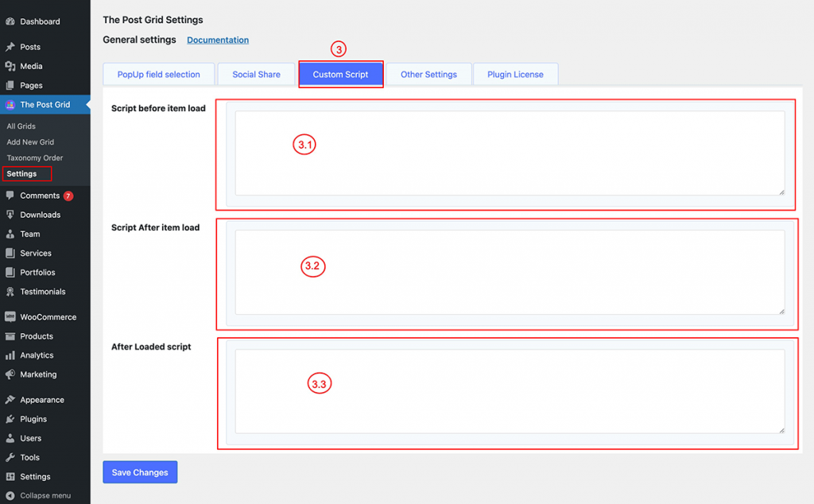Open the Social Share tab
Image resolution: width=814 pixels, height=504 pixels.
pyautogui.click(x=257, y=74)
